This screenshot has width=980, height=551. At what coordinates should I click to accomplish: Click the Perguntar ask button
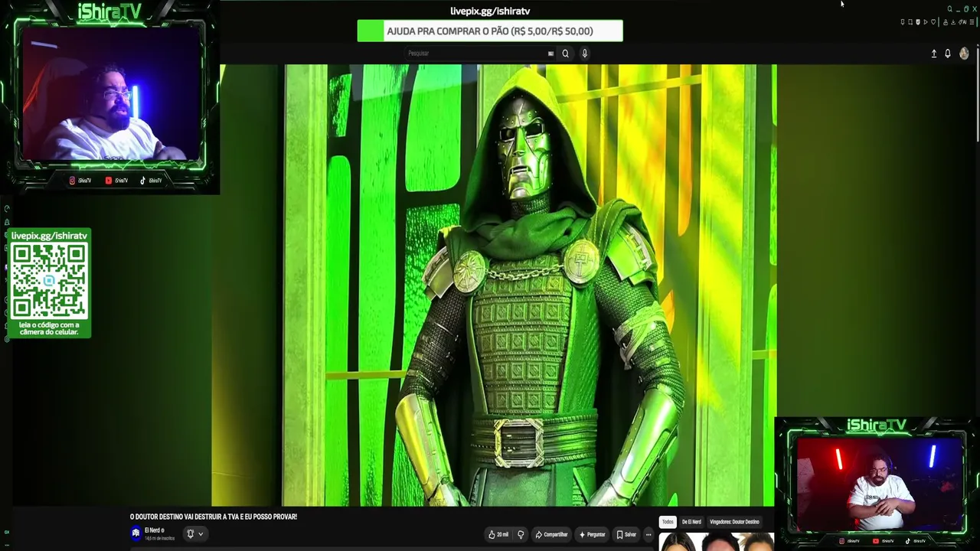point(593,534)
